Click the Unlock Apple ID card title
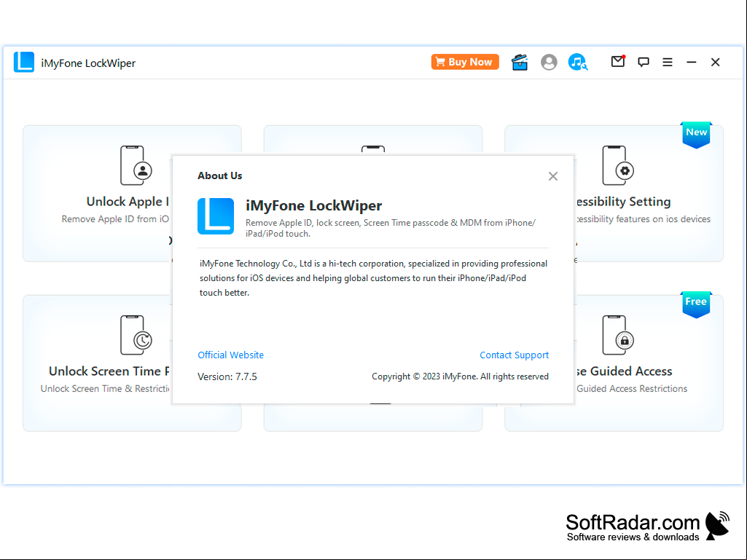This screenshot has width=747, height=560. (128, 202)
